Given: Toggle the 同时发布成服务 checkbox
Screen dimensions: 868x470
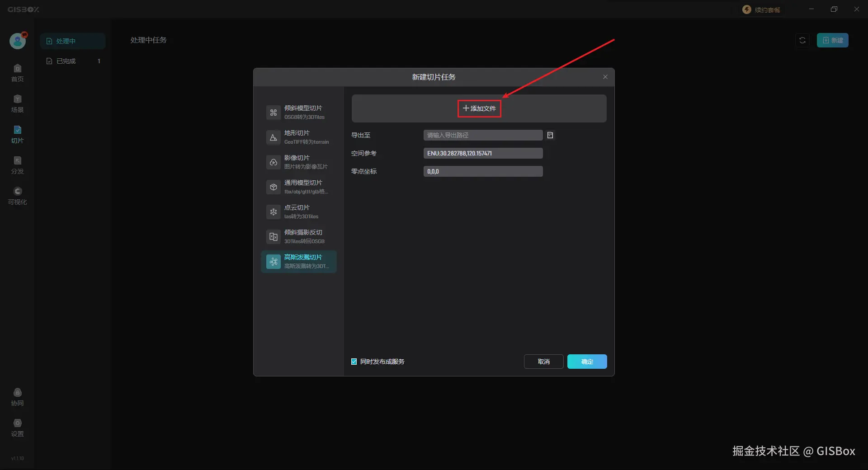Looking at the screenshot, I should (354, 362).
